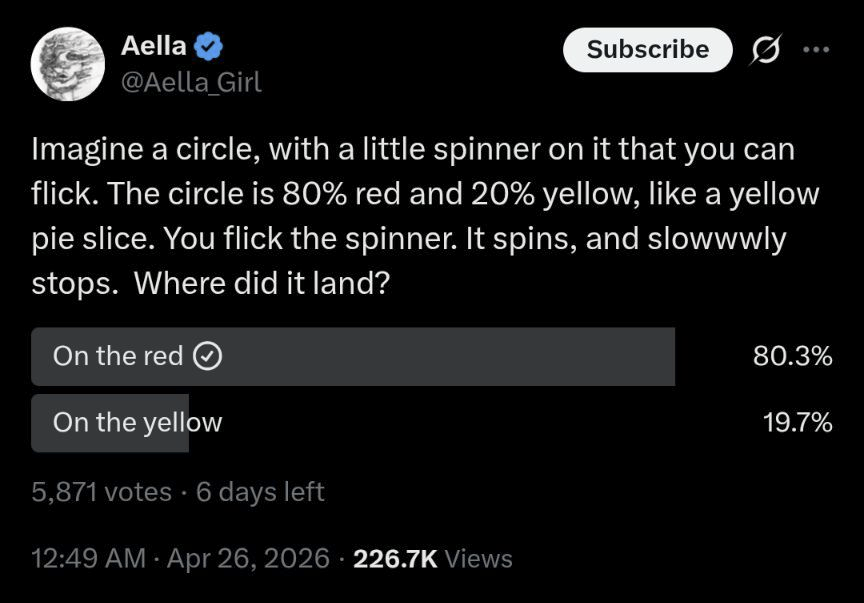Open the three-dot more options menu

click(816, 50)
